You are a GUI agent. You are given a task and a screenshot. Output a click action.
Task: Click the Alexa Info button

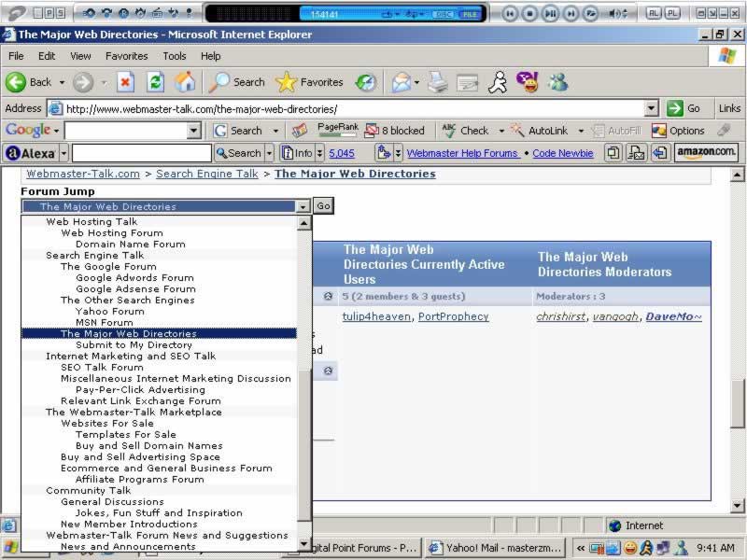(298, 153)
